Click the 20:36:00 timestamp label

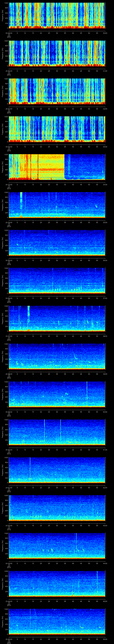9,298
